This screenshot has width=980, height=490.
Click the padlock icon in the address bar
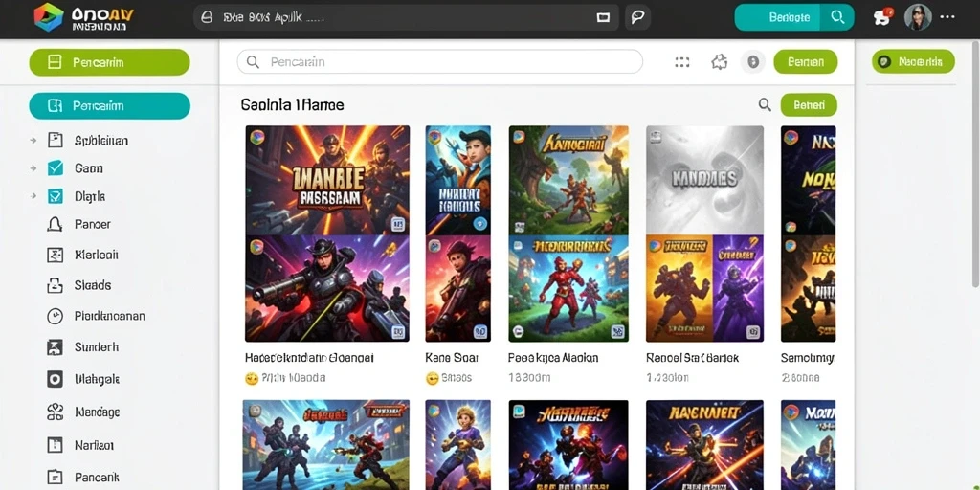pos(208,18)
